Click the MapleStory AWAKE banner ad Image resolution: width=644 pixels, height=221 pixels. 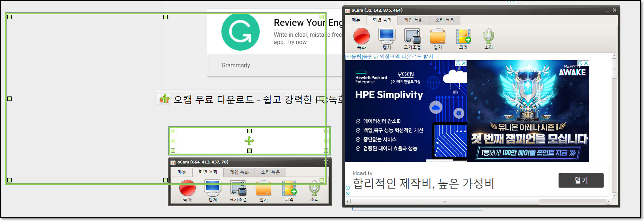click(528, 111)
